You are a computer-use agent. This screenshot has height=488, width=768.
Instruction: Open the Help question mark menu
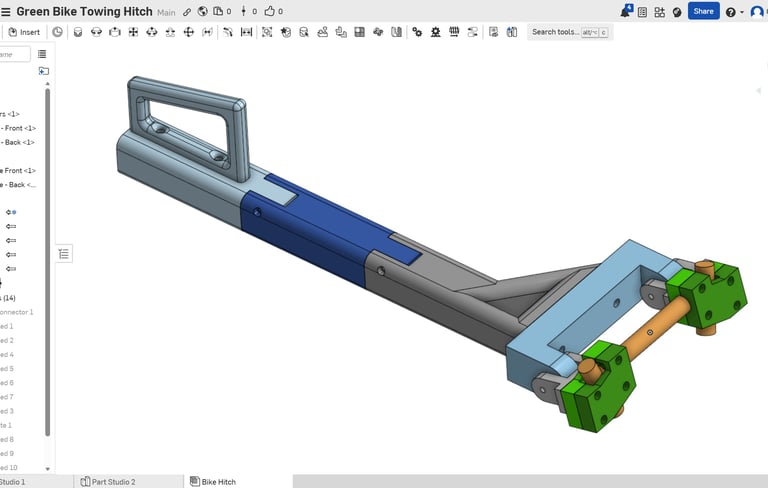click(x=730, y=12)
